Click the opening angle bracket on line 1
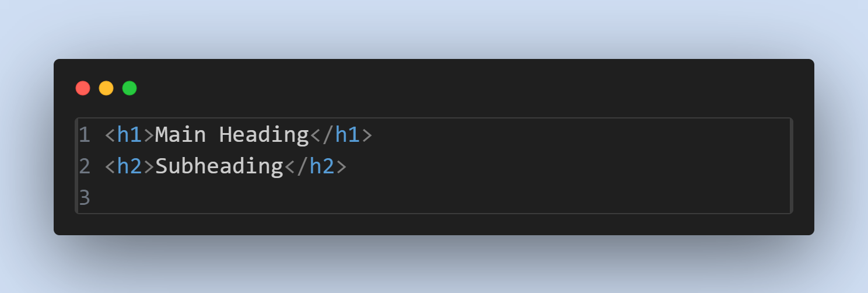 tap(110, 136)
